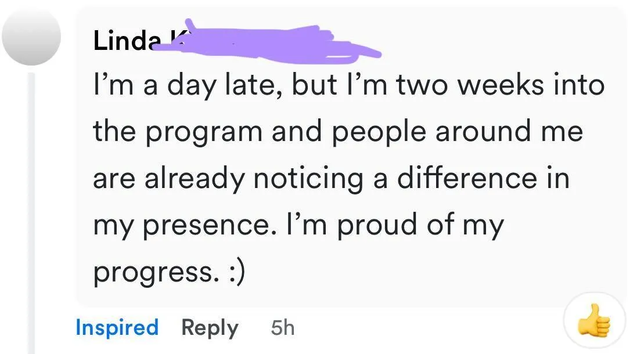Click the purple scribble over the surname

click(x=267, y=42)
